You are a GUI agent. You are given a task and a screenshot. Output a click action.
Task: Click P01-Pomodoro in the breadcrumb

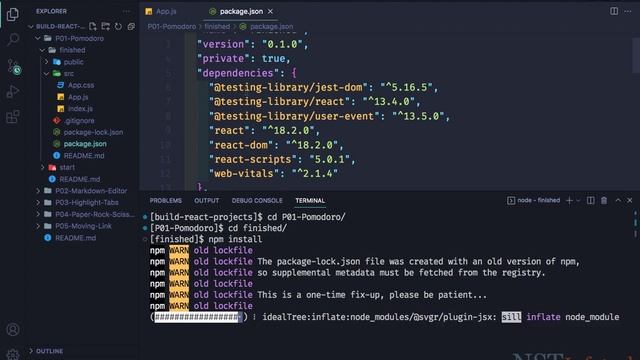tap(171, 27)
